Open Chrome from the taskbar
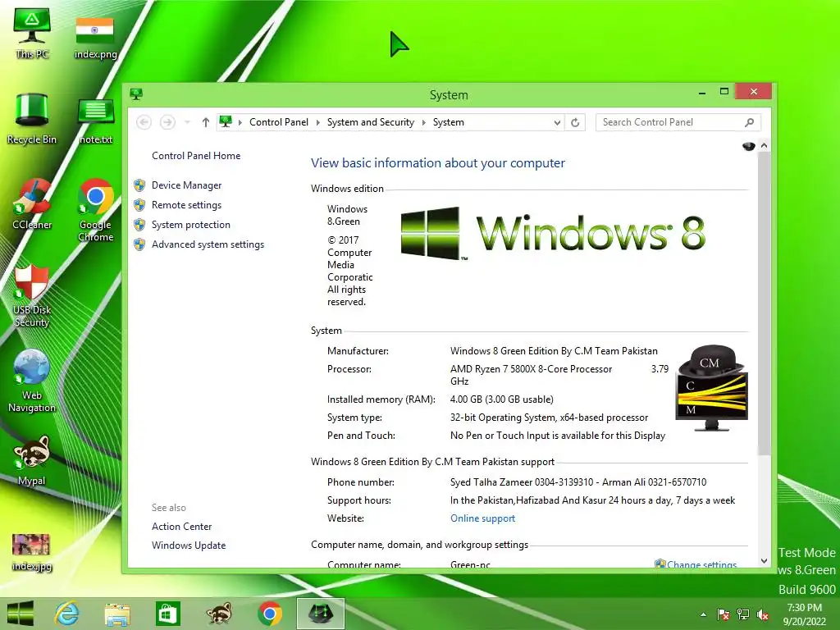This screenshot has width=840, height=630. tap(269, 614)
